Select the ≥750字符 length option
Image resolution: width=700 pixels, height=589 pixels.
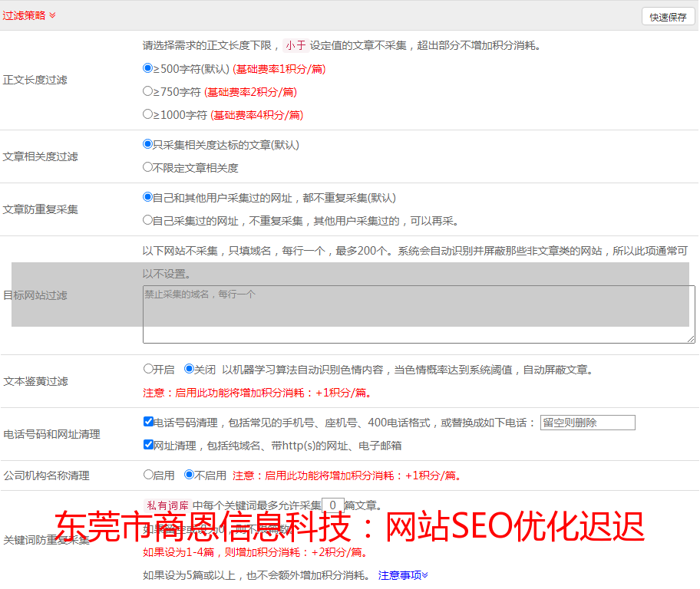148,91
